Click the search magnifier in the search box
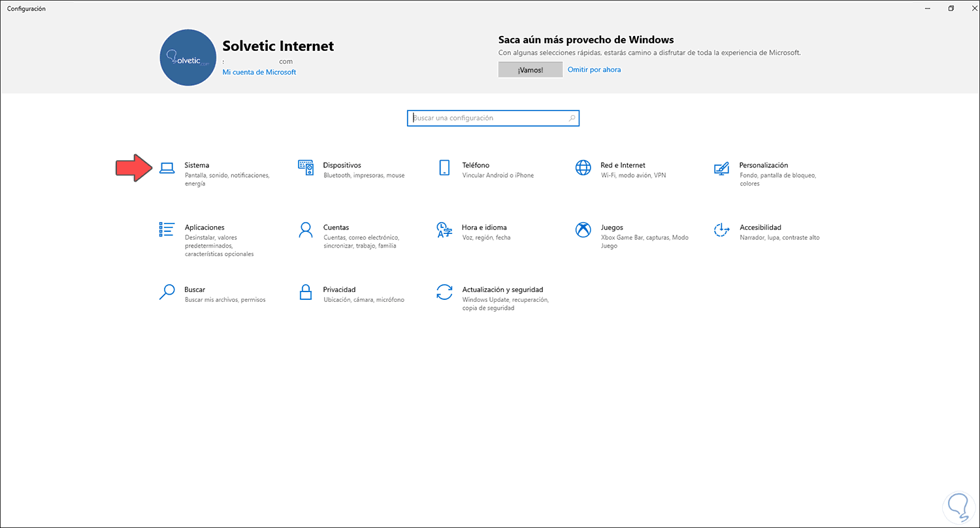Image resolution: width=980 pixels, height=528 pixels. coord(572,118)
